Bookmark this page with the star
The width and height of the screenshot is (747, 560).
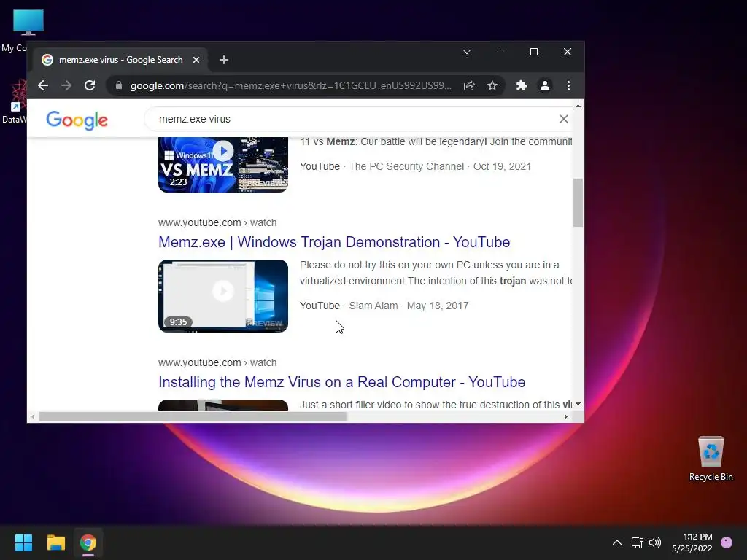point(492,86)
